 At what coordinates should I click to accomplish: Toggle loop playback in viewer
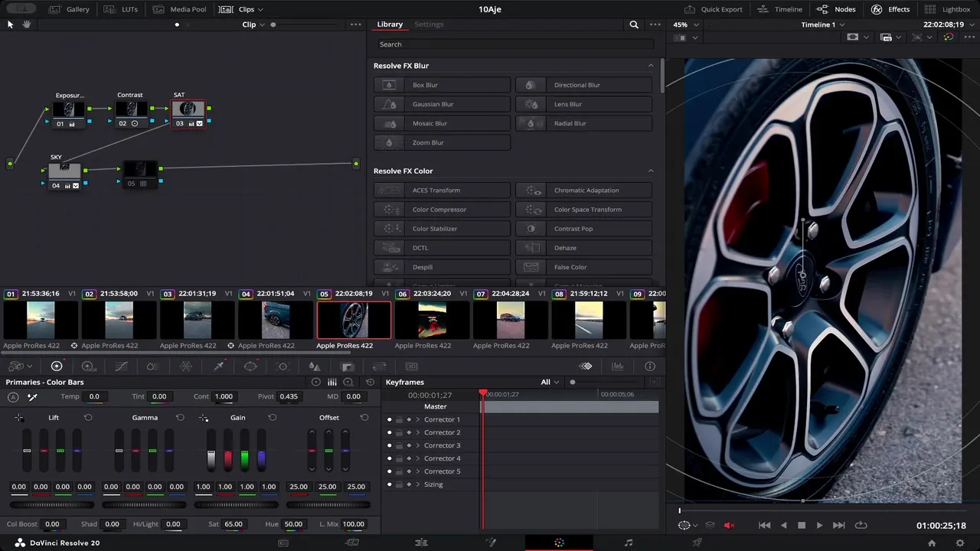pos(861,526)
